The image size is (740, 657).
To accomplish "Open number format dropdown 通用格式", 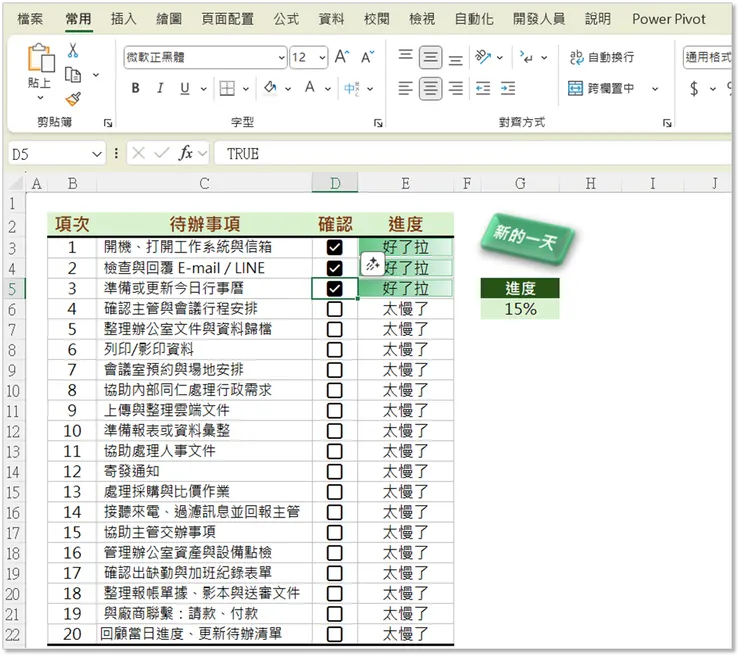I will pyautogui.click(x=707, y=58).
